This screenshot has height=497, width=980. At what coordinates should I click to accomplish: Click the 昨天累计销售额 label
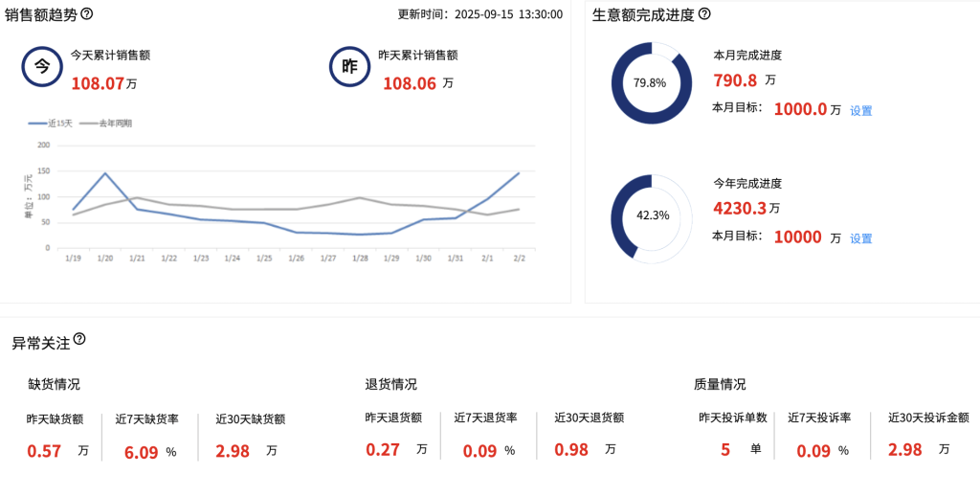(418, 55)
